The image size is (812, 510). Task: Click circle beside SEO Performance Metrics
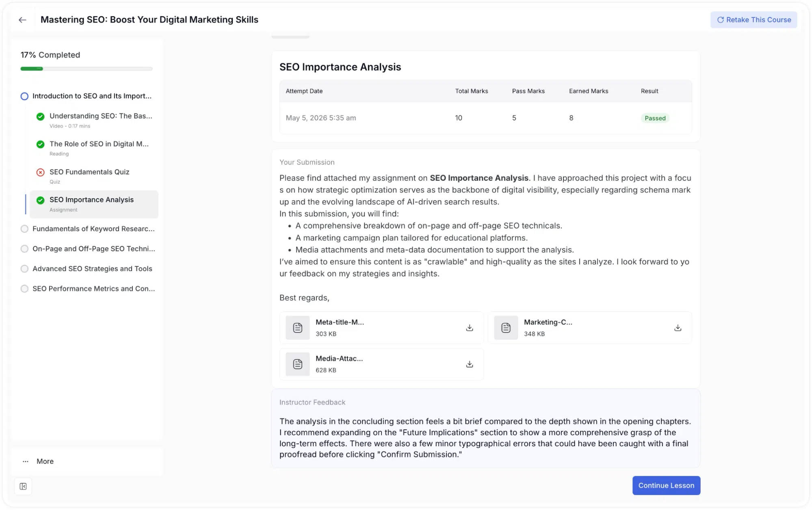click(x=24, y=289)
